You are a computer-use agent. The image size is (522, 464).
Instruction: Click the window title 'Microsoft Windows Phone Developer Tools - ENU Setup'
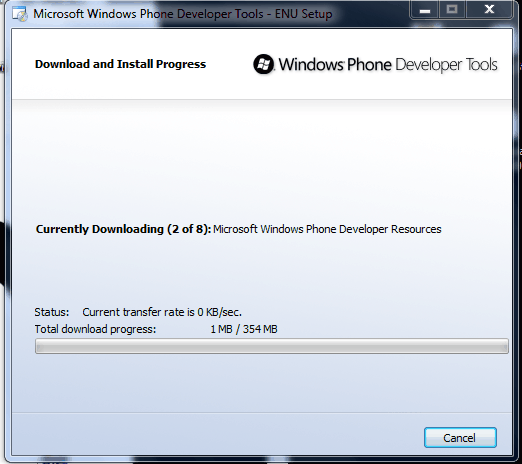coord(183,14)
